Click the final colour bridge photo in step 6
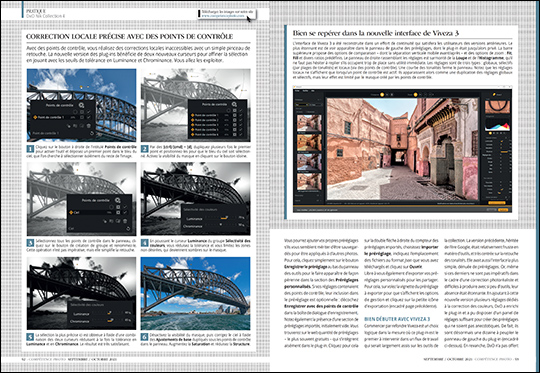540x373 pixels. tap(195, 293)
